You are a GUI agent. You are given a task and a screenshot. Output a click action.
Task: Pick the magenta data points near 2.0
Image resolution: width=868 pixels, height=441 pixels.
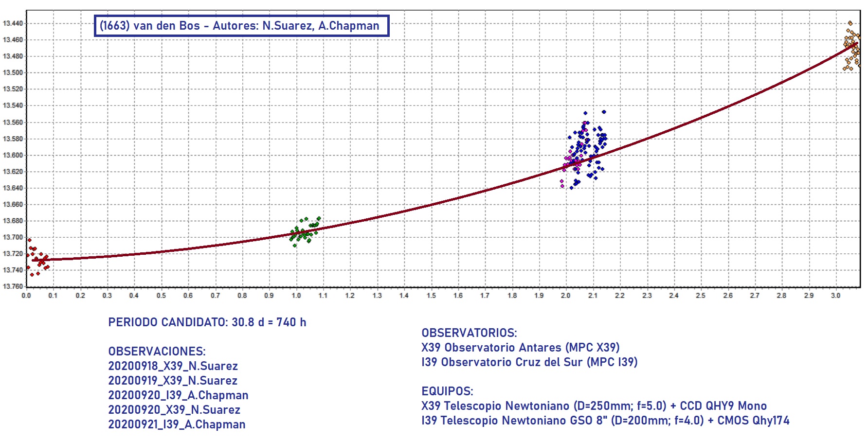coord(568,163)
